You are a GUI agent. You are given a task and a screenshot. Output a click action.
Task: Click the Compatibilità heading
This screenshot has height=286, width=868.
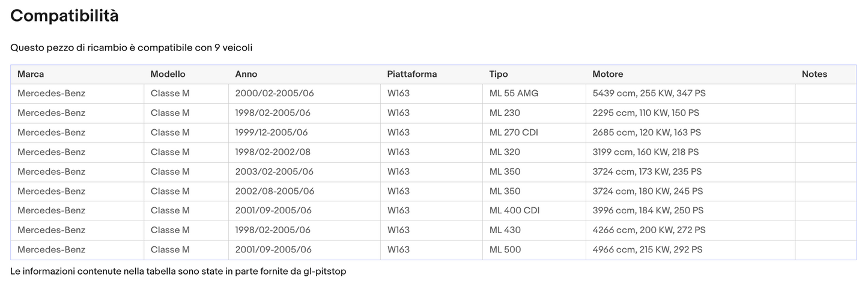64,16
